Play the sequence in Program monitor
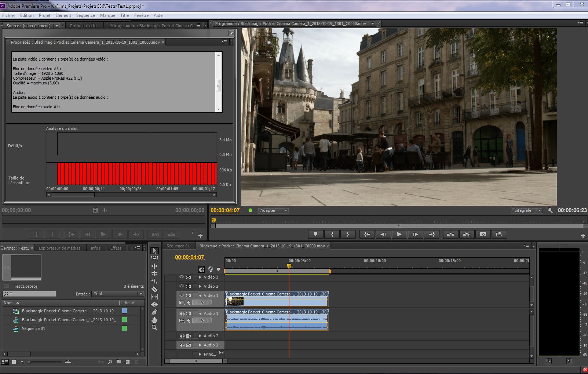The width and height of the screenshot is (588, 374). (399, 234)
